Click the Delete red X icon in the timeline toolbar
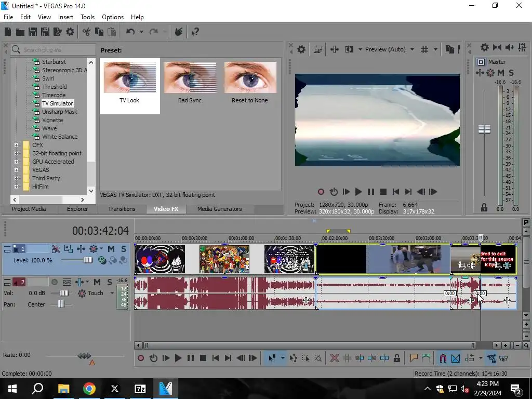The width and height of the screenshot is (532, 399). (x=334, y=358)
